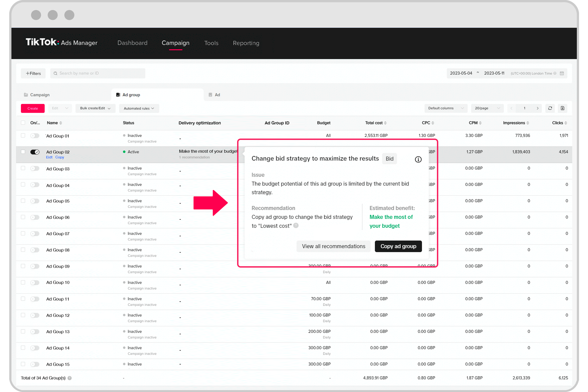Open the Dashboard tab
This screenshot has height=392, width=588.
132,42
